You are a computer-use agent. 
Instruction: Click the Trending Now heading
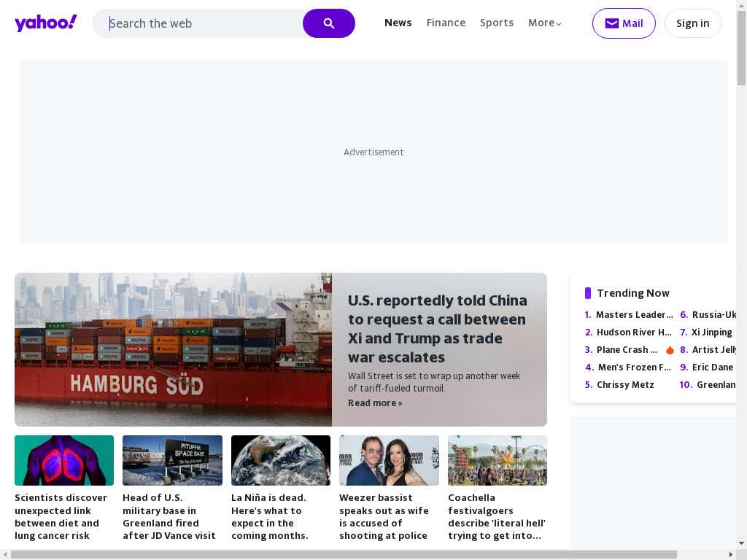click(633, 293)
